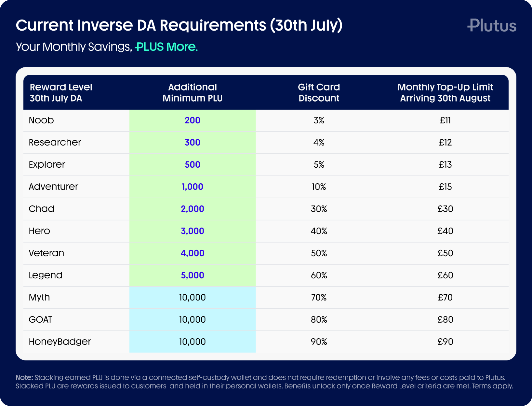The width and height of the screenshot is (532, 406).
Task: Click the £90 top-up limit
Action: pos(445,342)
